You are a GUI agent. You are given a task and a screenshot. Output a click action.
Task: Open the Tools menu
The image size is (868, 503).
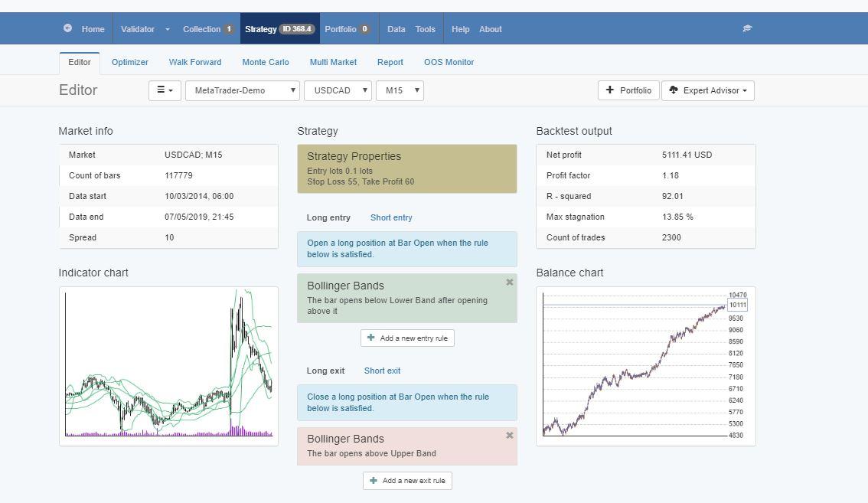pyautogui.click(x=425, y=29)
